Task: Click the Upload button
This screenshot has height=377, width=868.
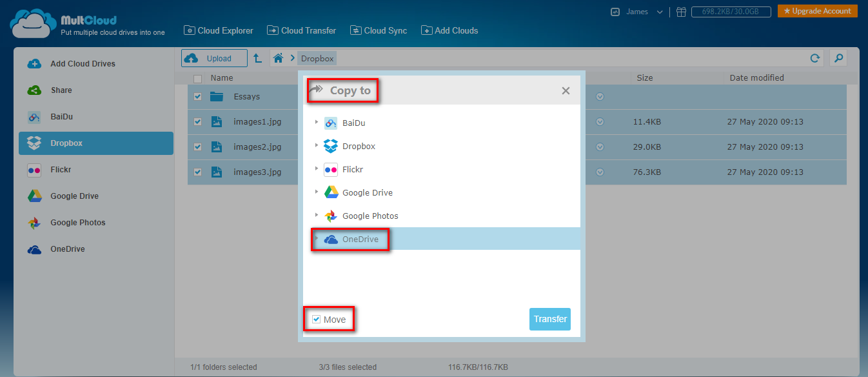Action: [214, 58]
